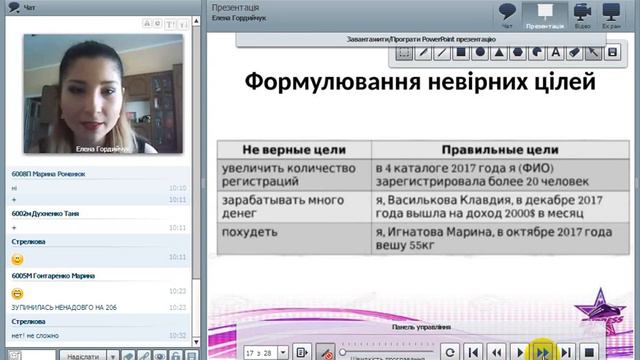
Task: Click the slide selector showing 17 з 28
Action: 261,353
